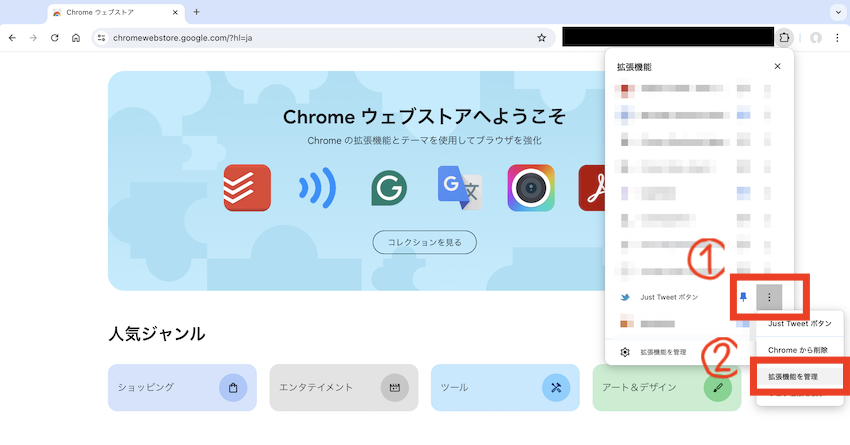Toggle the pin for Just Tweet ボタン
This screenshot has width=850, height=445.
click(743, 296)
